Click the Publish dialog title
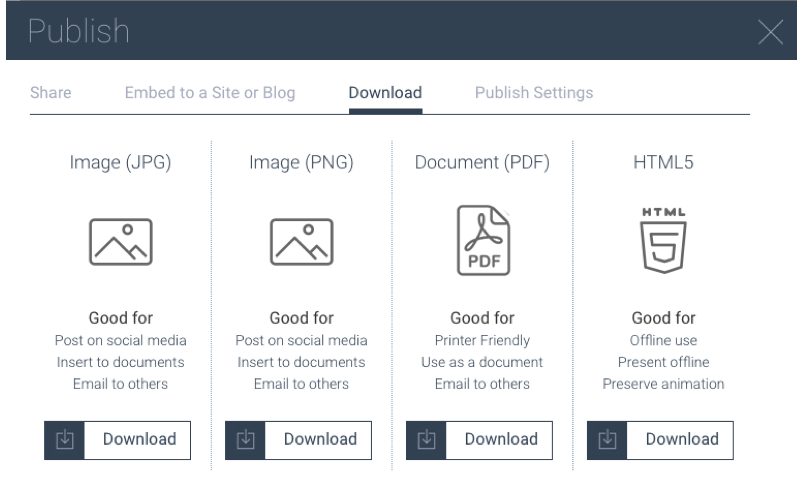Viewport: 797px width, 496px height. click(79, 32)
